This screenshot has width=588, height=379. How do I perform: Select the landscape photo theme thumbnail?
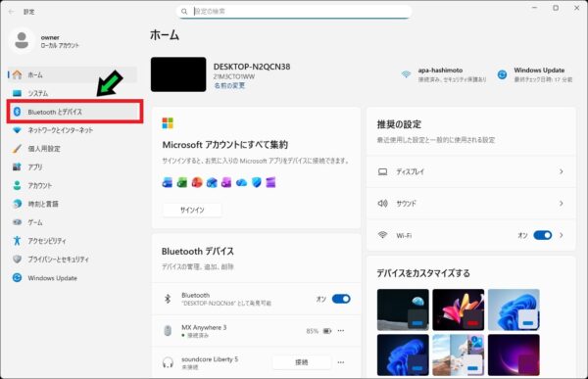coord(459,355)
